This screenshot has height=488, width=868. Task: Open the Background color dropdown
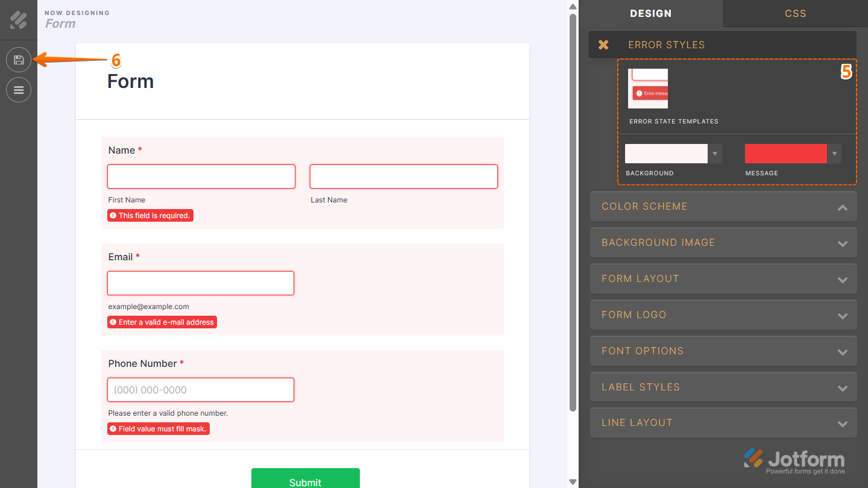[x=715, y=153]
